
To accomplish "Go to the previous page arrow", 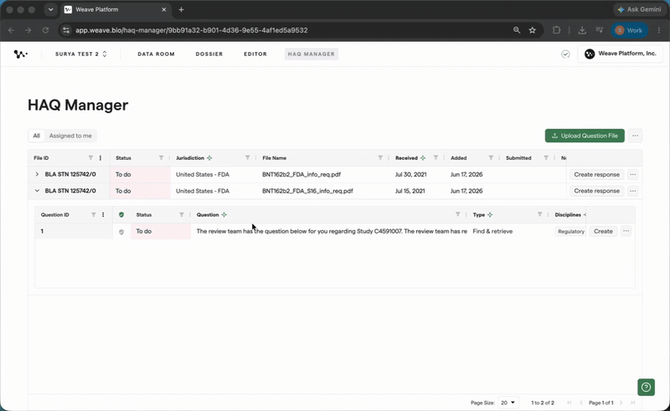I will (x=581, y=402).
